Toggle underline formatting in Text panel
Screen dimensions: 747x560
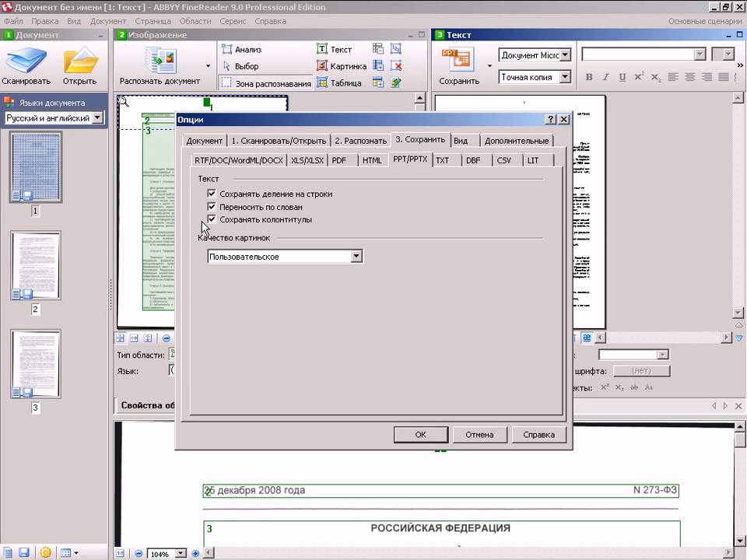tap(622, 77)
